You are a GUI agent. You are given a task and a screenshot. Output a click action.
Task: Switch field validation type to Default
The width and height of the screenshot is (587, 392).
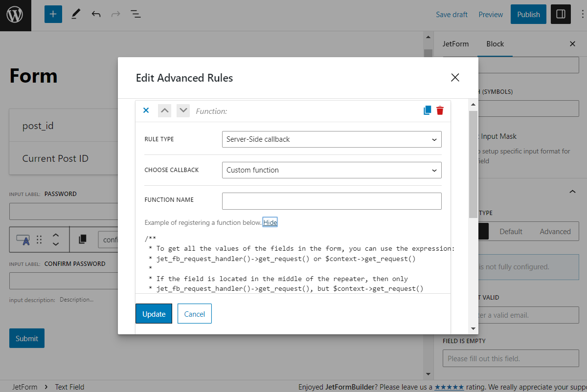point(511,231)
